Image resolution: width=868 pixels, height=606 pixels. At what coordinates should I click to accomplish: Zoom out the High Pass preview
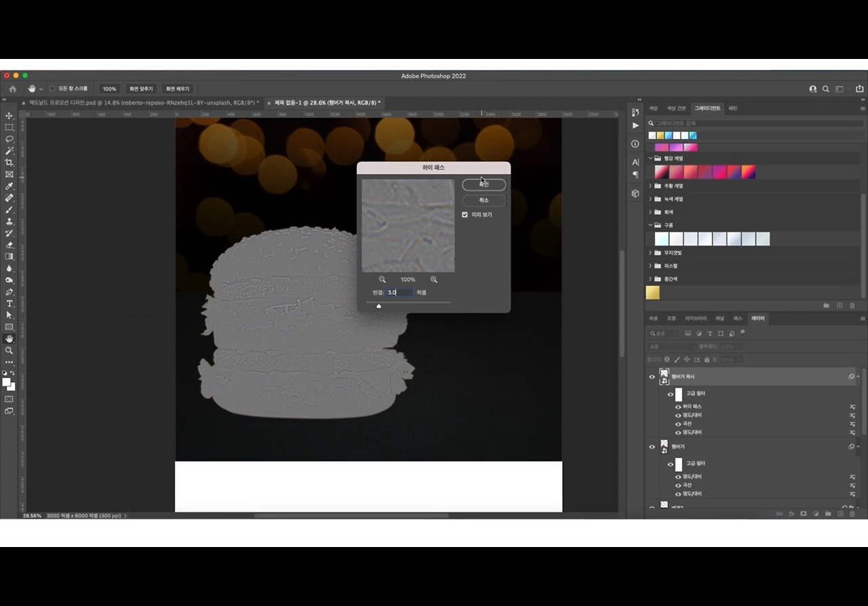[382, 279]
